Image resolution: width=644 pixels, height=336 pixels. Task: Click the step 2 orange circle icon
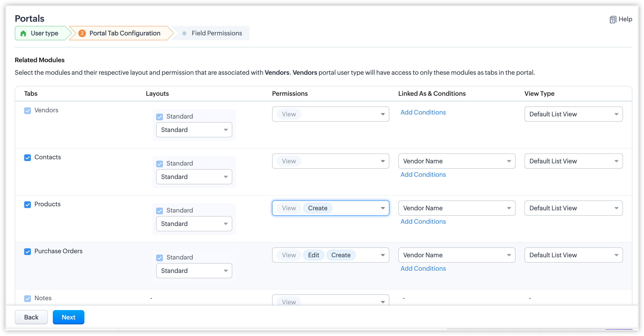click(x=82, y=33)
